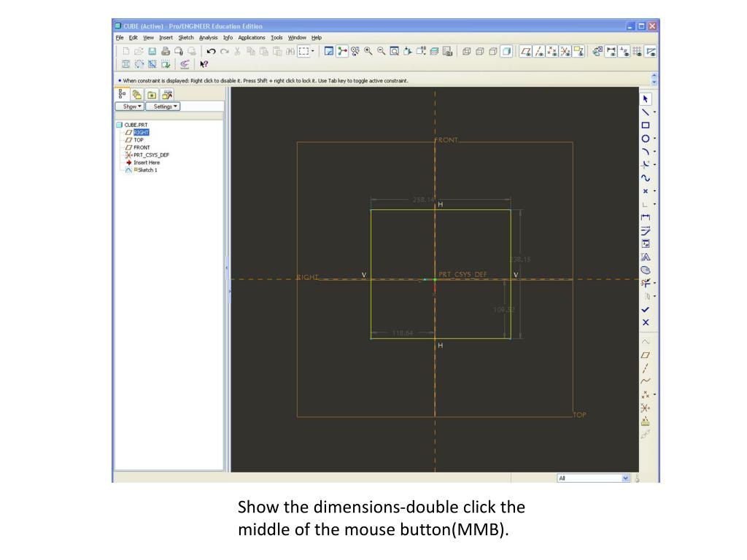Screen dimensions: 747x560
Task: Select the Rectangle sketch tool
Action: 646,125
